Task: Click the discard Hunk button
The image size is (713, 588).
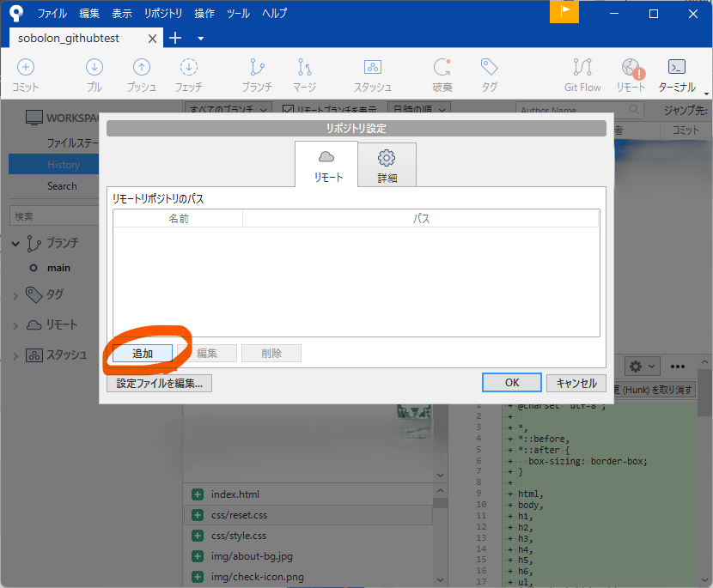Action: coord(655,390)
